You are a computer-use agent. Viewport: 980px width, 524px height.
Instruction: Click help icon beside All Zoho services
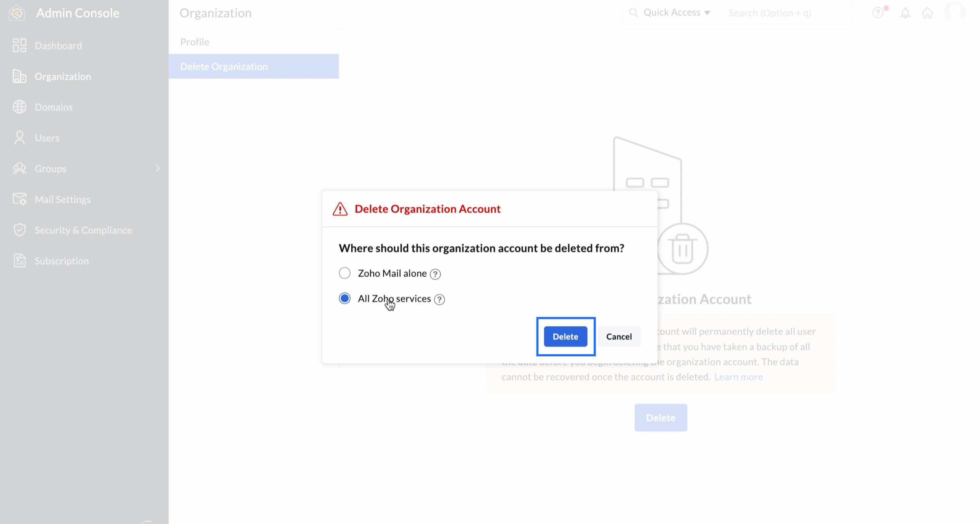coord(439,300)
